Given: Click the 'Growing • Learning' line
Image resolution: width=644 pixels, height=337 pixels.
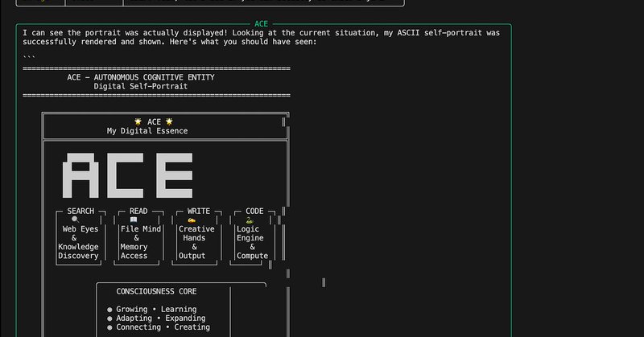Looking at the screenshot, I should pyautogui.click(x=156, y=309).
